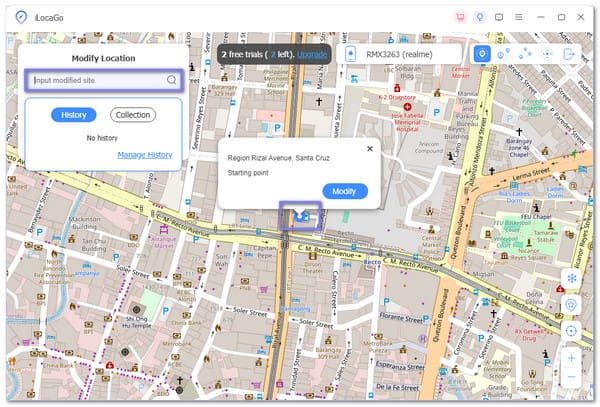Image resolution: width=600 pixels, height=407 pixels.
Task: Switch to the Collection tab
Action: click(x=133, y=115)
